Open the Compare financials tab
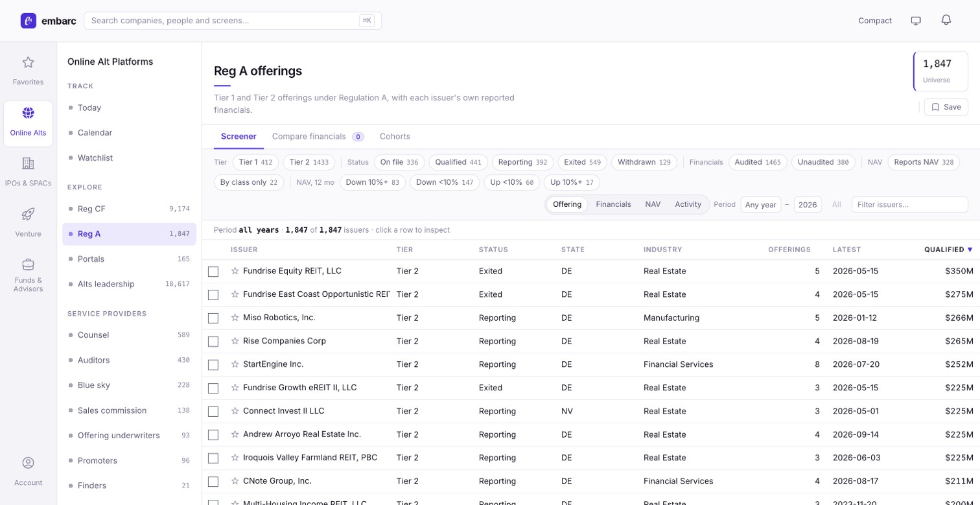Screen dimensions: 980x505 [318, 137]
